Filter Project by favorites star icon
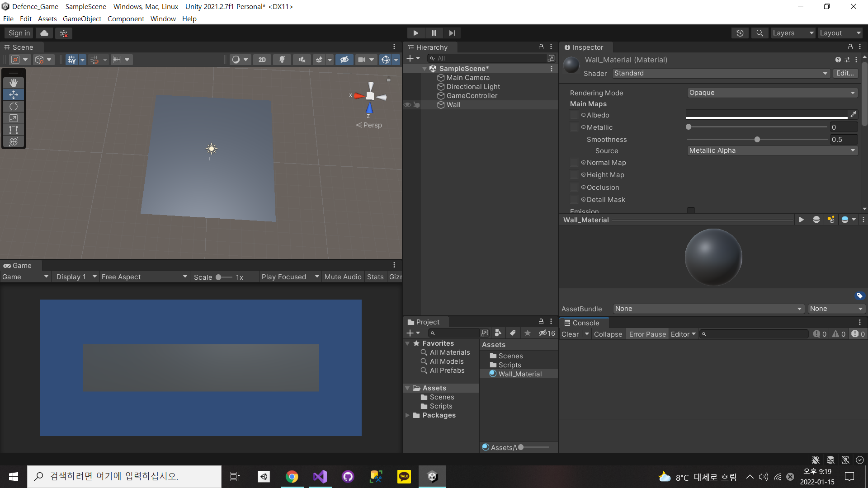The height and width of the screenshot is (488, 868). [x=528, y=333]
